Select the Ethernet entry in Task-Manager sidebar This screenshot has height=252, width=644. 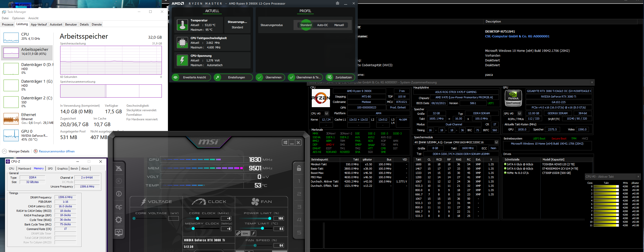pyautogui.click(x=27, y=119)
